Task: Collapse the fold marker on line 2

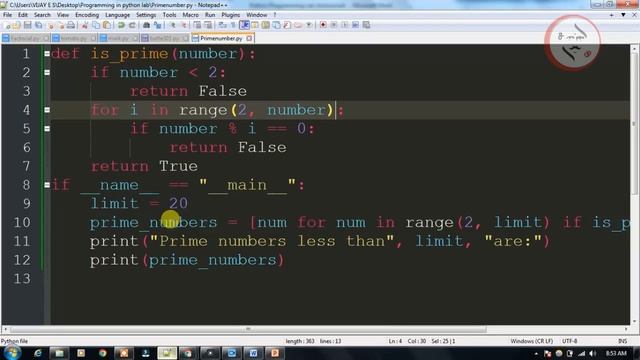Action: point(47,72)
